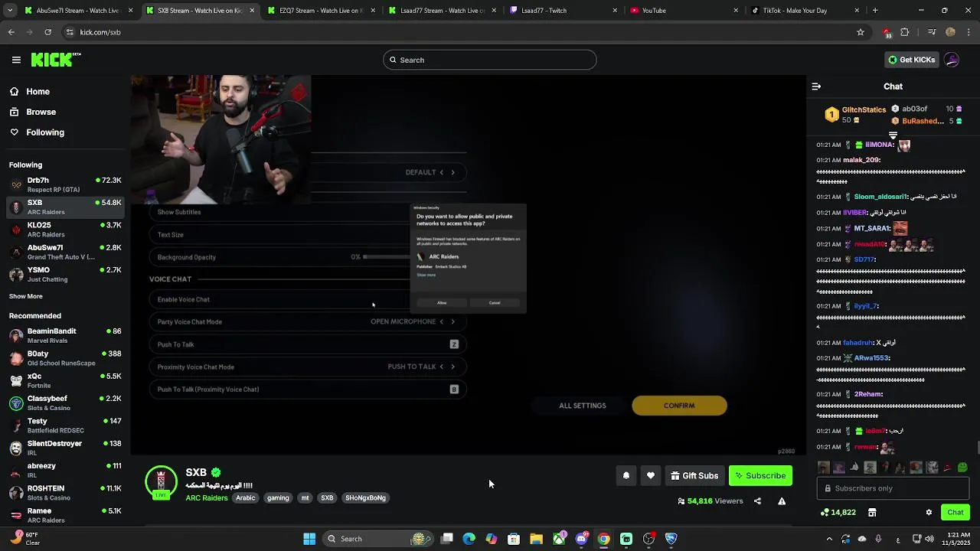This screenshot has height=551, width=980.
Task: Open BeaminBandit recommended channel
Action: (65, 336)
